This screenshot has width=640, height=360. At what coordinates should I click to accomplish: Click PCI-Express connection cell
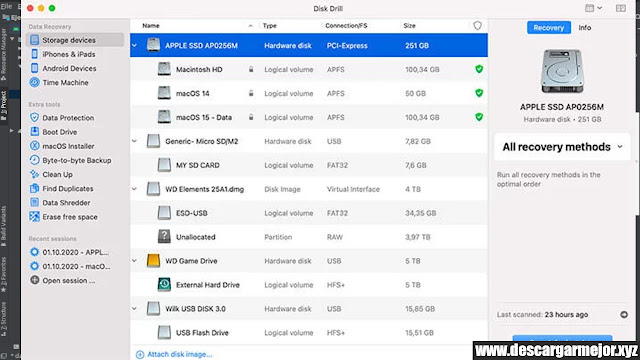[x=347, y=46]
